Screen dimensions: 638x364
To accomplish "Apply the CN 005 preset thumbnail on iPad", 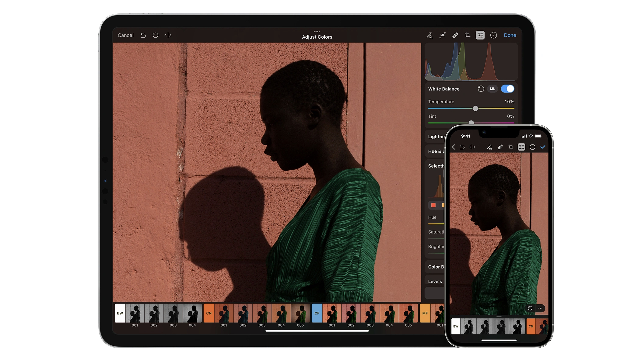I will coord(300,313).
